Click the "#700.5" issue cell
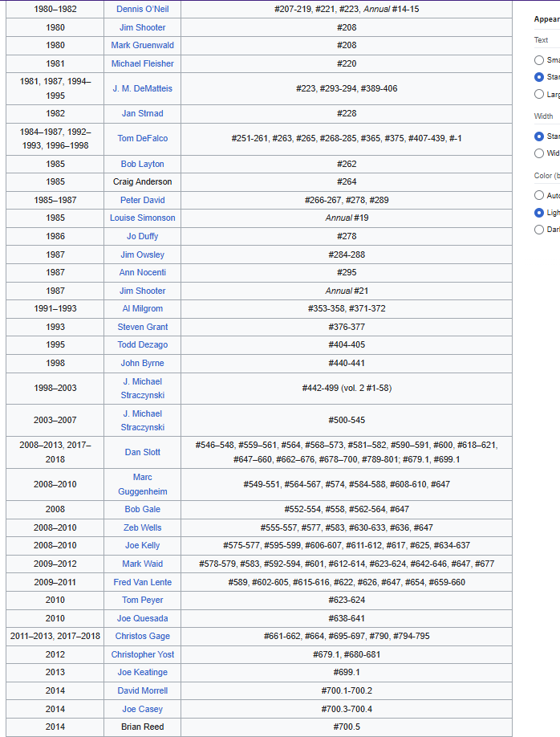This screenshot has width=560, height=737. tap(347, 727)
